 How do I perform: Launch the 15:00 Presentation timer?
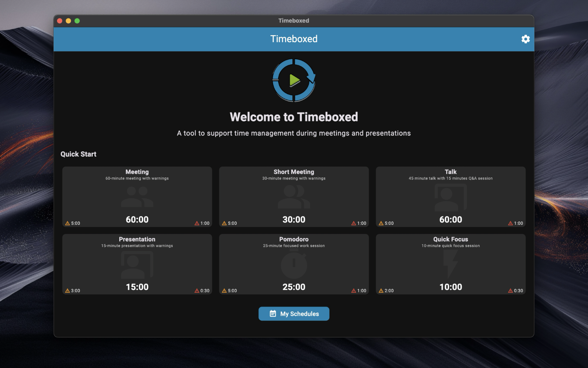137,287
